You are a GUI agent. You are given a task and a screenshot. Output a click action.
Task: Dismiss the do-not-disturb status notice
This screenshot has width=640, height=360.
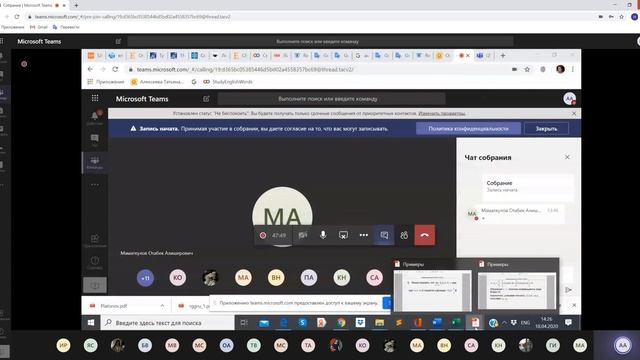click(x=574, y=113)
